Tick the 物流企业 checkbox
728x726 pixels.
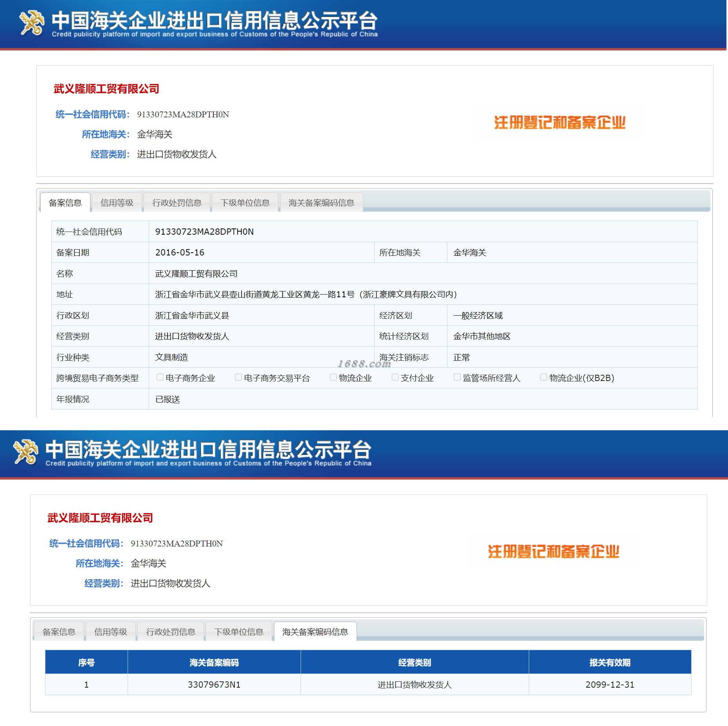pos(333,377)
